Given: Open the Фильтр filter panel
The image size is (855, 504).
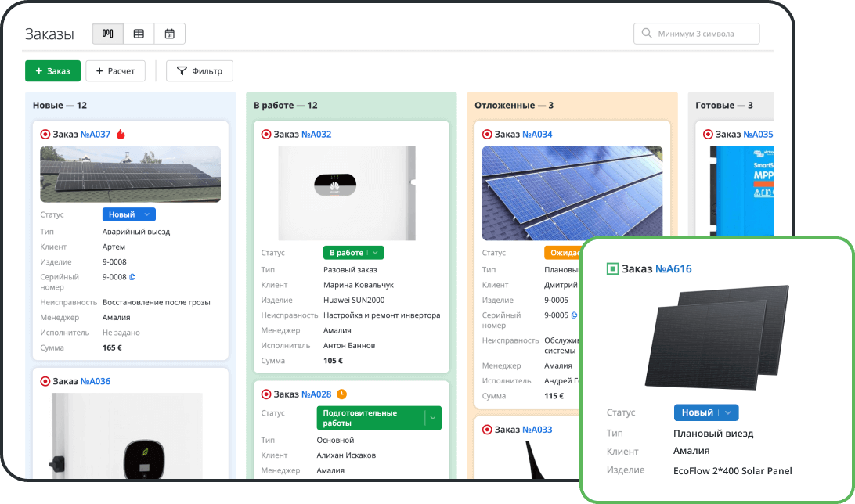Looking at the screenshot, I should 200,71.
